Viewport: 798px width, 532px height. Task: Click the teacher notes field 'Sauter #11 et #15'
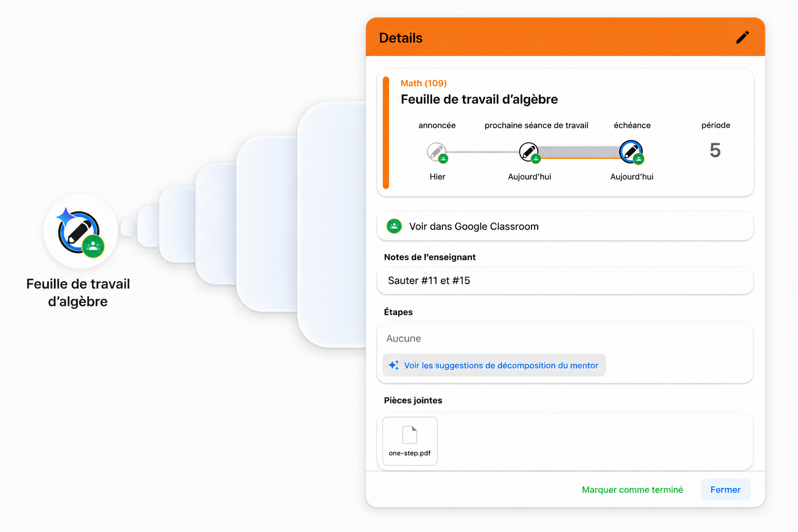click(565, 281)
